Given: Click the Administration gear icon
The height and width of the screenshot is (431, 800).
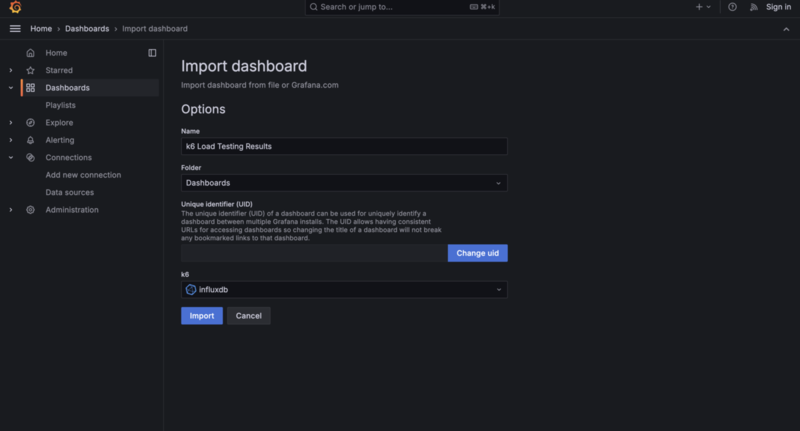Looking at the screenshot, I should 31,210.
